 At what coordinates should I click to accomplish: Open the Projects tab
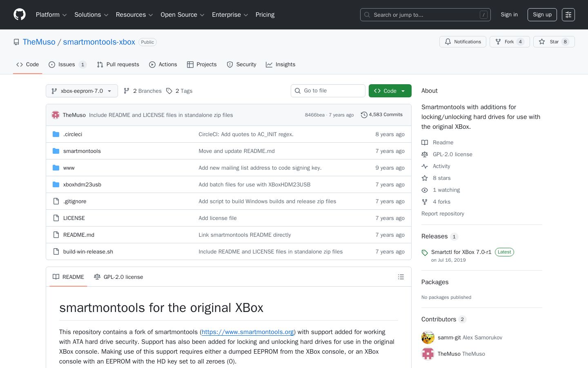[x=202, y=65]
